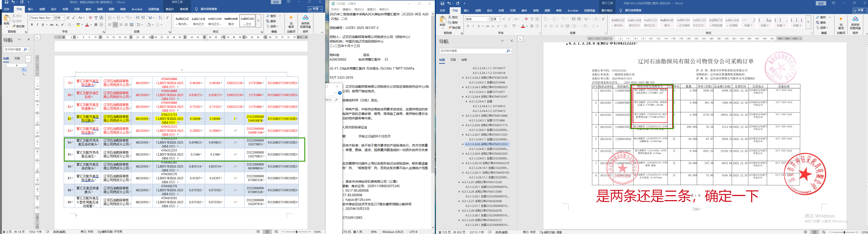Click 加载项 button in 销售业绩统计表 window
This screenshot has height=234, width=868.
tap(291, 22)
